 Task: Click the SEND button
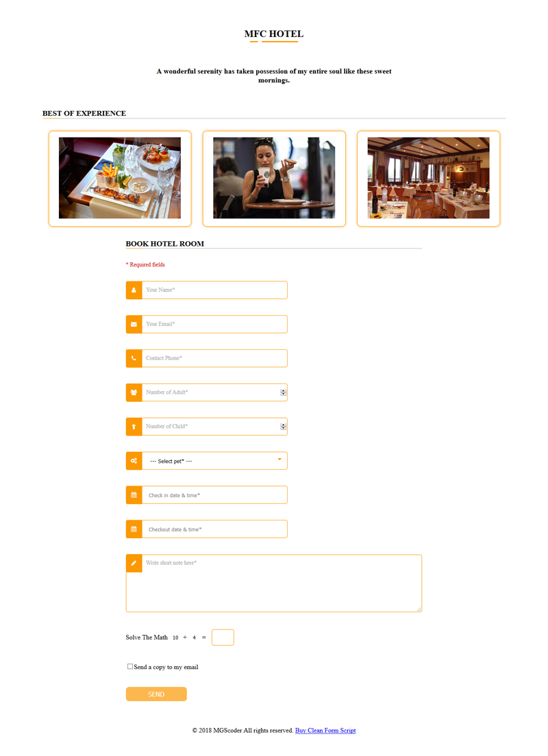[x=156, y=694]
